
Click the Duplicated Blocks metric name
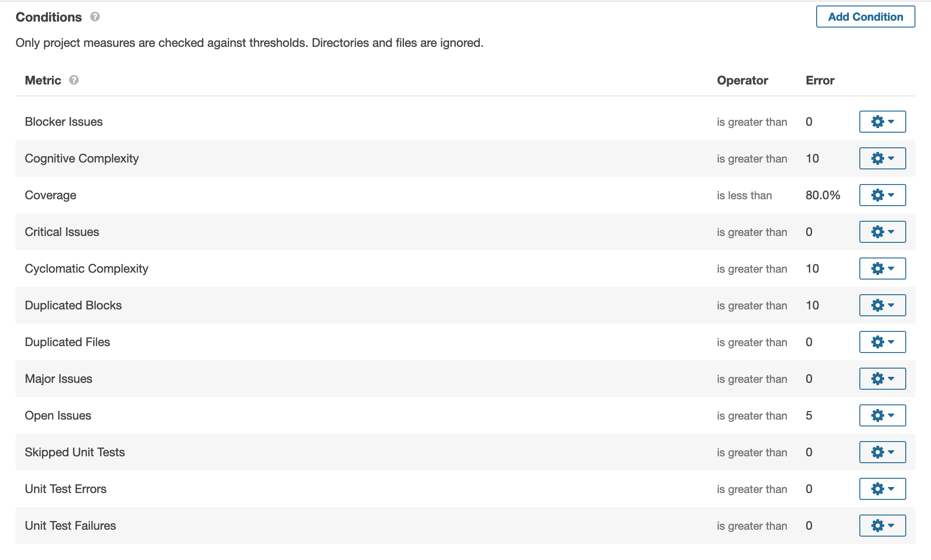73,305
